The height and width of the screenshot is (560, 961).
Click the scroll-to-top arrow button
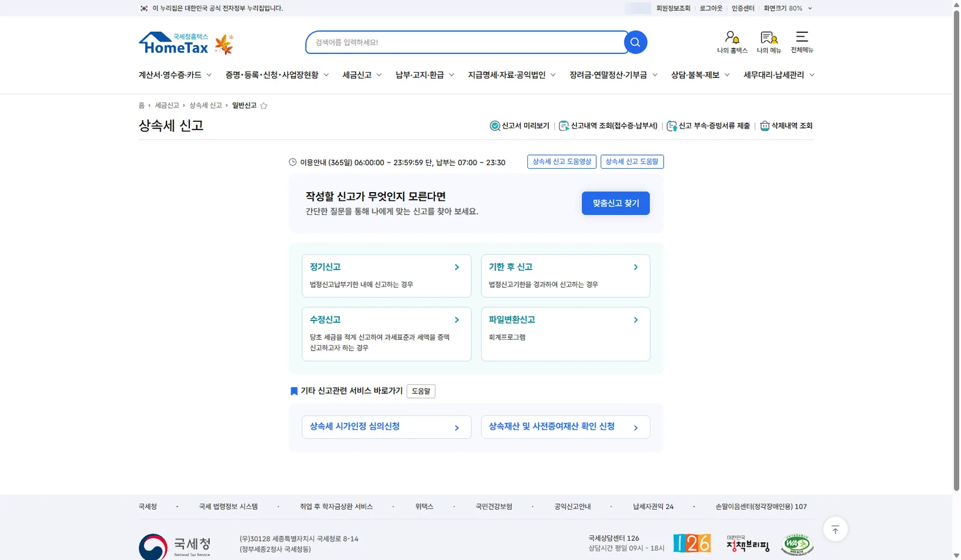835,529
